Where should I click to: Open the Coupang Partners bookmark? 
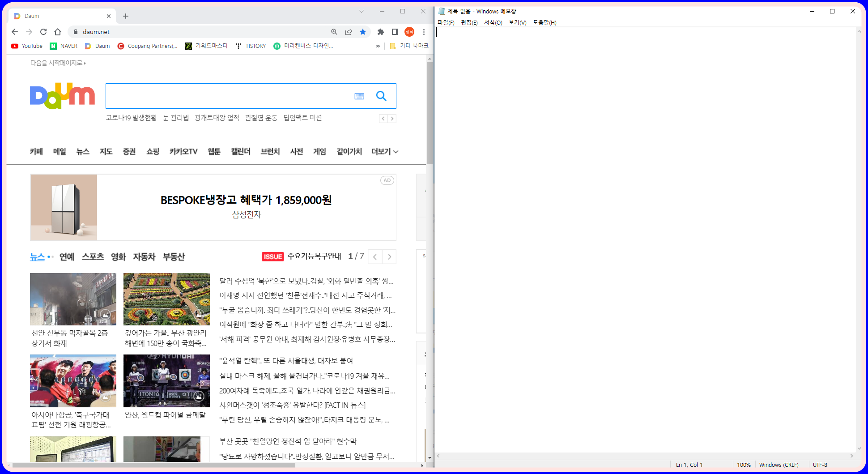pyautogui.click(x=148, y=46)
